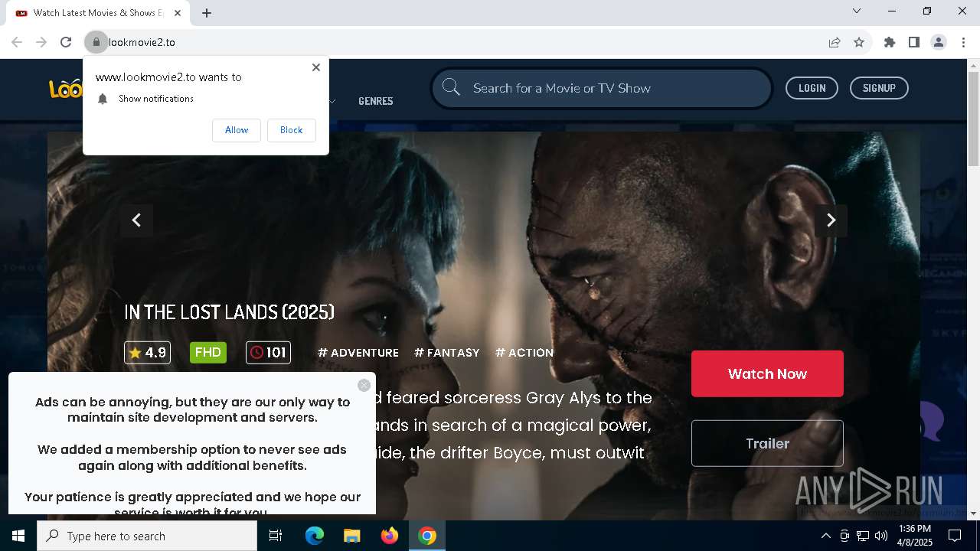Click the Chrome taskbar icon
The image size is (980, 551).
[427, 536]
